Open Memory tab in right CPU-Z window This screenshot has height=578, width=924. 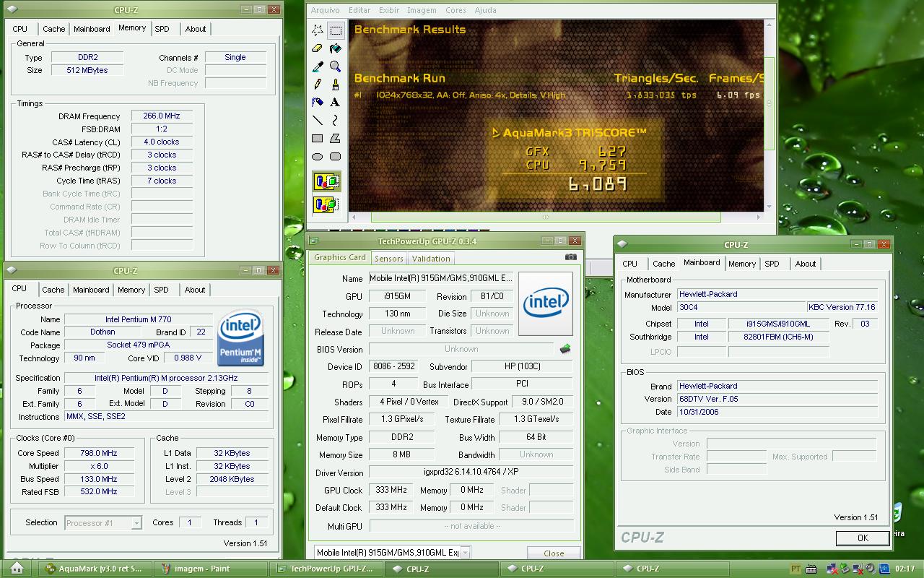point(741,264)
